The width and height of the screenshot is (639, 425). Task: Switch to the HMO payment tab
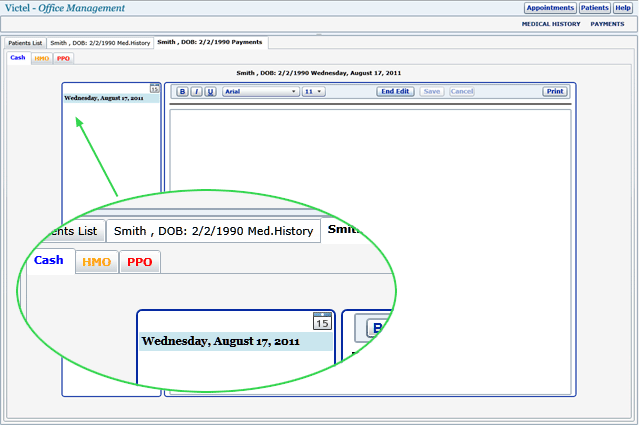pyautogui.click(x=42, y=59)
